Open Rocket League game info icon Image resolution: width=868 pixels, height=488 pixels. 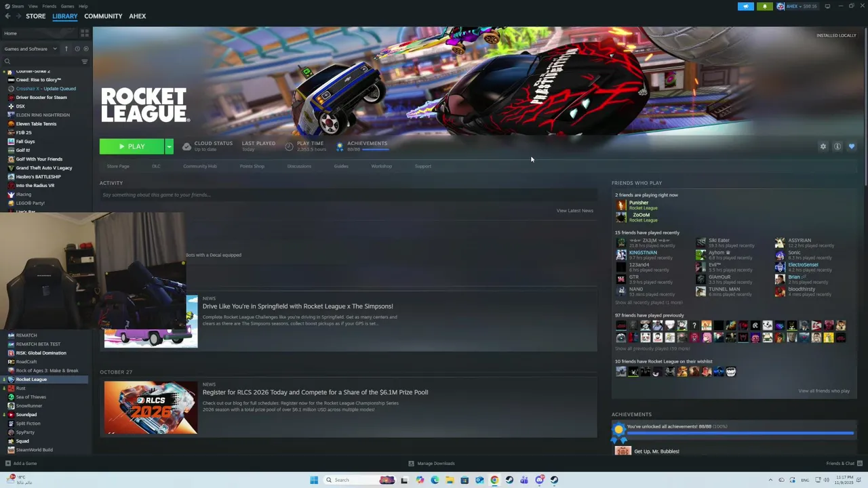pyautogui.click(x=837, y=146)
